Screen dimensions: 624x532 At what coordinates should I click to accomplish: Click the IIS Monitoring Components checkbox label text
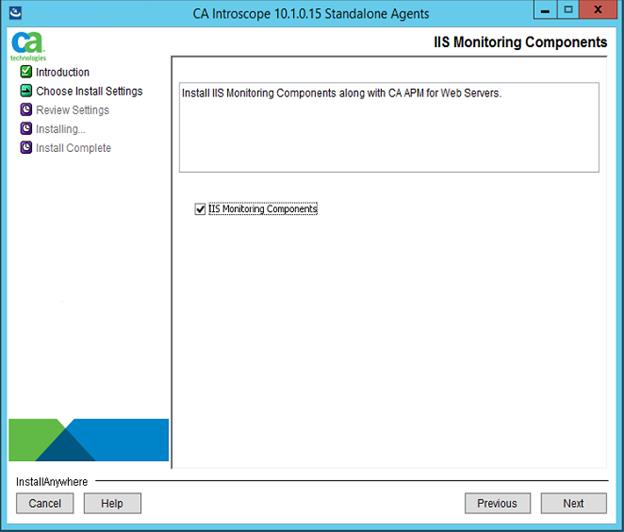pyautogui.click(x=263, y=209)
